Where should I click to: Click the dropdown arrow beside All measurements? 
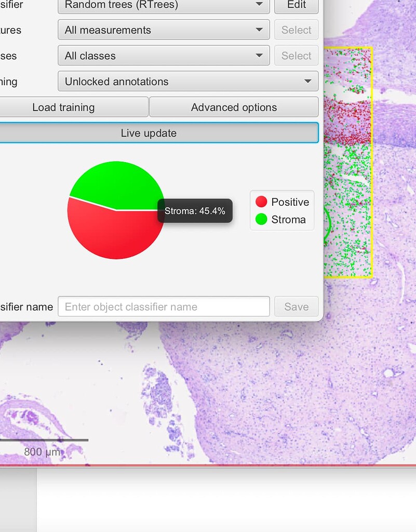259,30
